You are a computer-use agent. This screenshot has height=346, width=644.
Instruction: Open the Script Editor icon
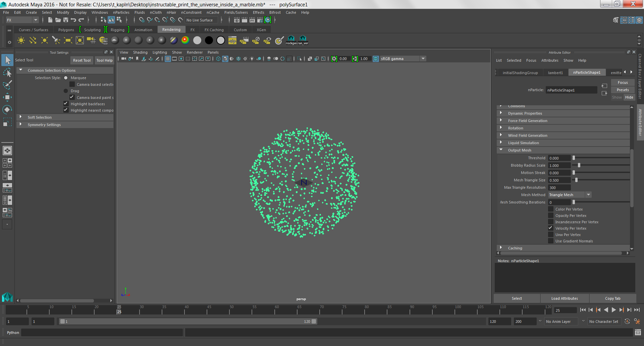tap(638, 333)
